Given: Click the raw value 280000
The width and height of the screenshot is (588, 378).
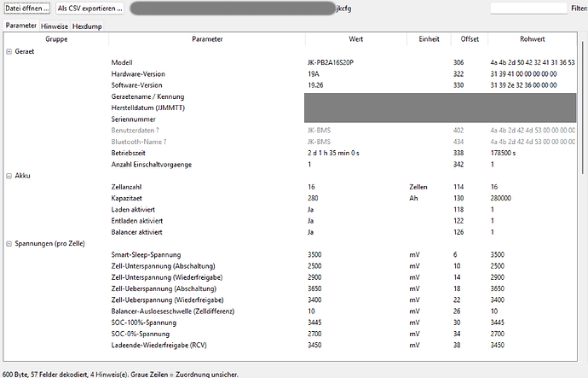Looking at the screenshot, I should tap(500, 198).
